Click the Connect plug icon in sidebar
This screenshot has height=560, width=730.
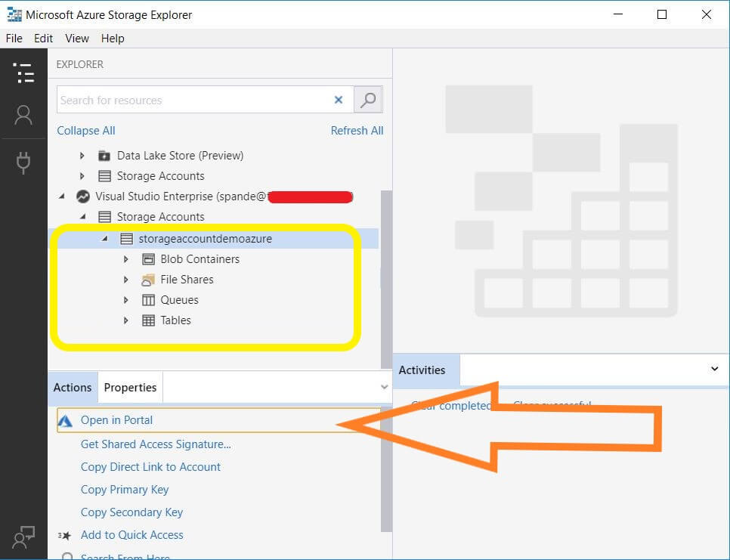point(23,163)
